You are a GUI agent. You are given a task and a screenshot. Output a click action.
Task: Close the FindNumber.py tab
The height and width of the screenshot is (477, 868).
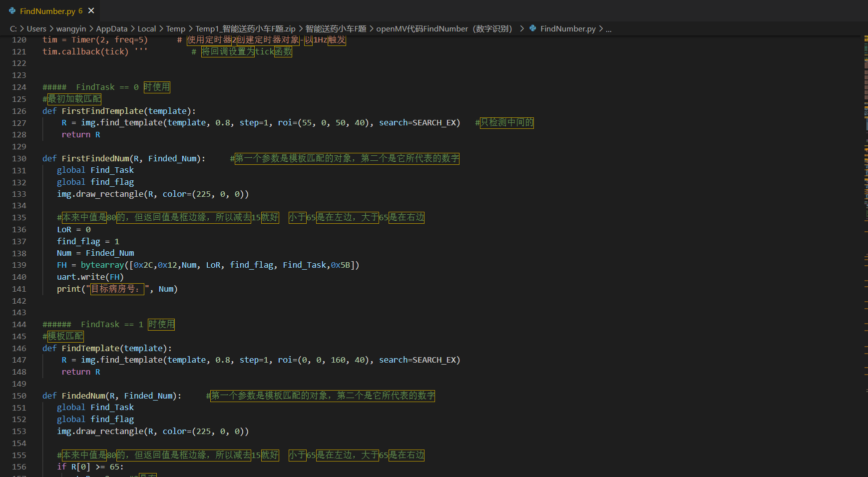coord(91,10)
